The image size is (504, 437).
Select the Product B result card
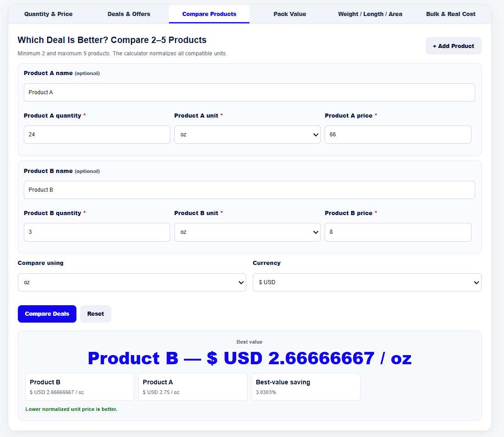[x=80, y=387]
